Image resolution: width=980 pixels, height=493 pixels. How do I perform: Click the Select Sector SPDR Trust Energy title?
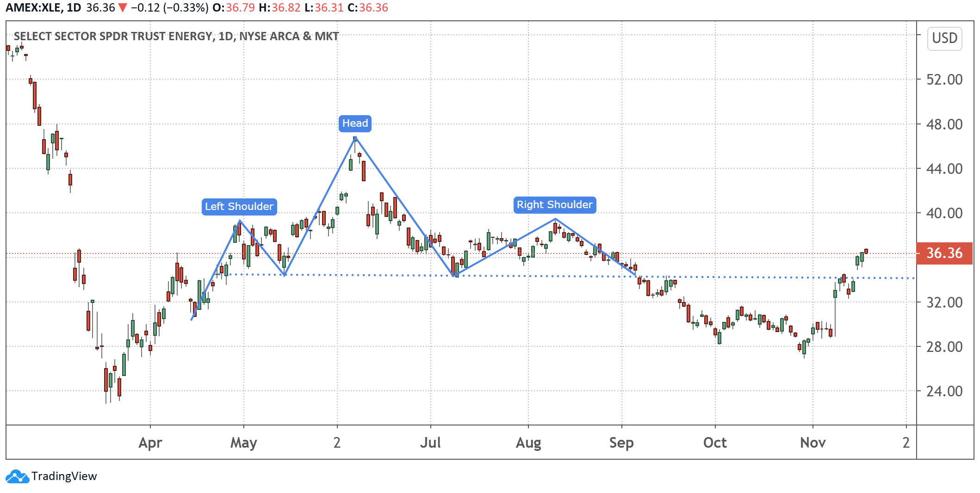click(x=176, y=37)
